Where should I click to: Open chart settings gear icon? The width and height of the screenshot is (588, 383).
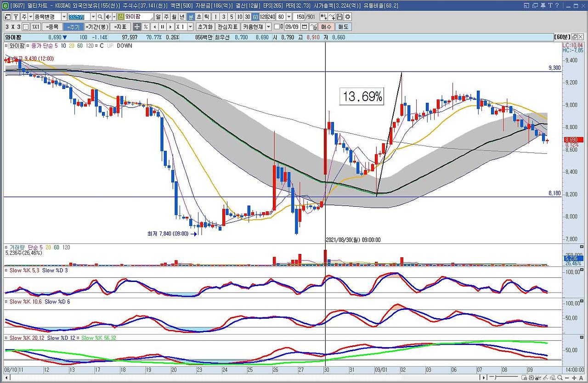[347, 17]
